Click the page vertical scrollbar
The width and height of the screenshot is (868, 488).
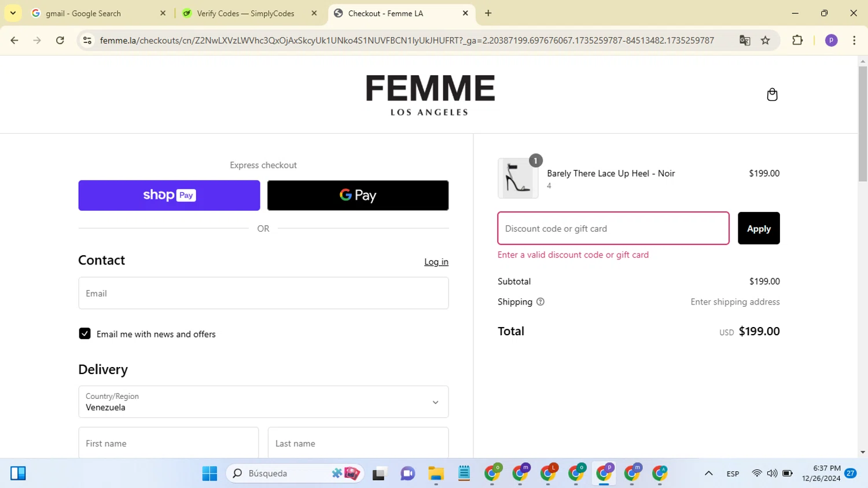tap(863, 124)
